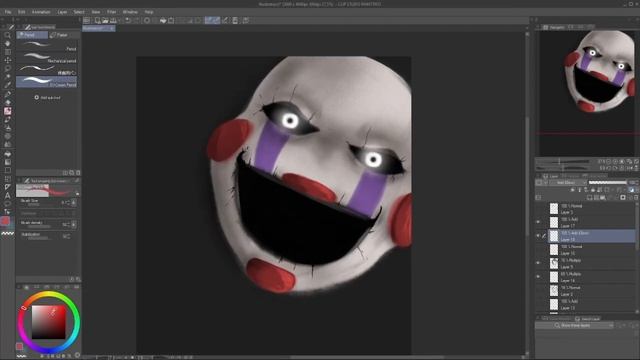Click the Fill icon in command bar
This screenshot has height=360, width=640.
[163, 20]
